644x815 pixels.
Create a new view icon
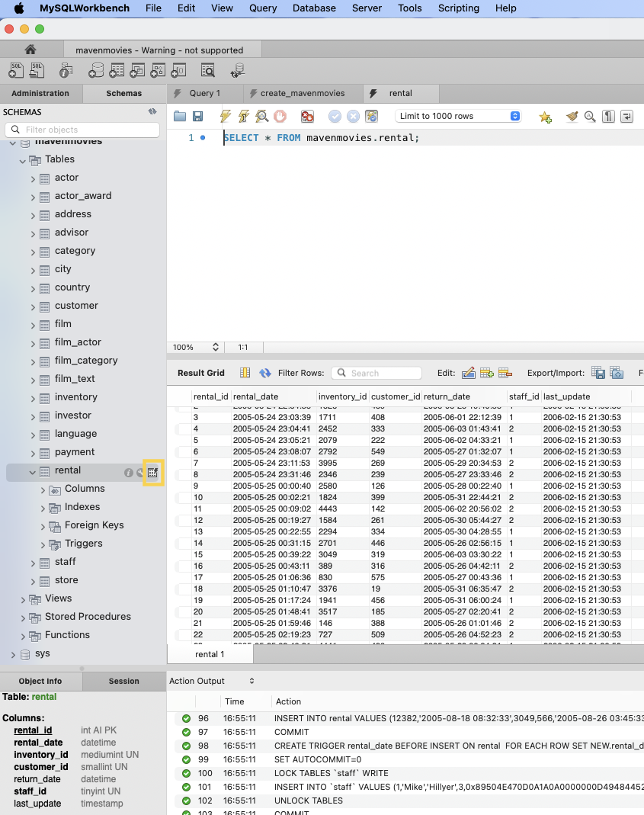click(x=137, y=69)
